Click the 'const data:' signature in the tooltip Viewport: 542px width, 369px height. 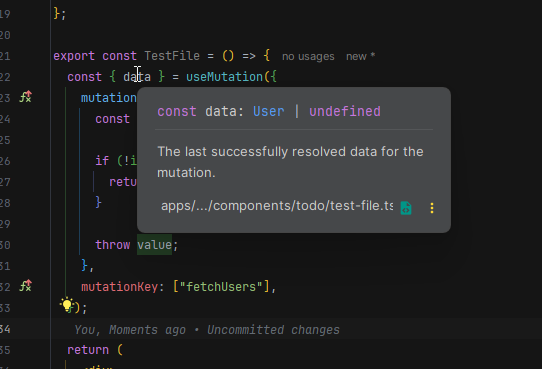[200, 112]
